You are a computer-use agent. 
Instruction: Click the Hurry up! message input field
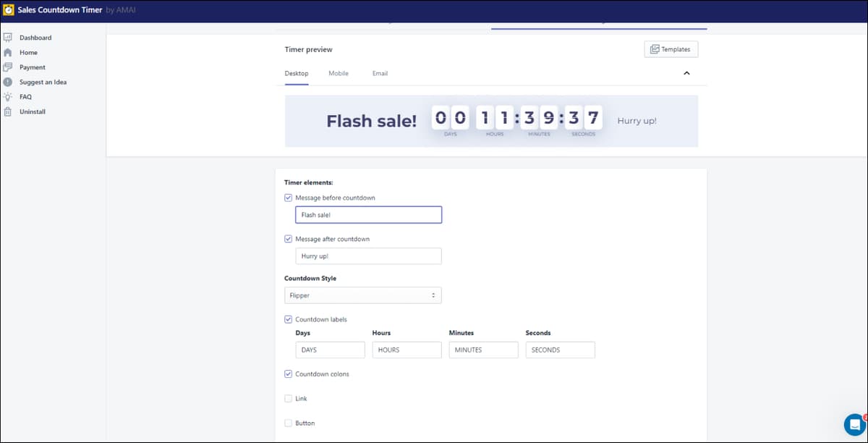tap(368, 256)
